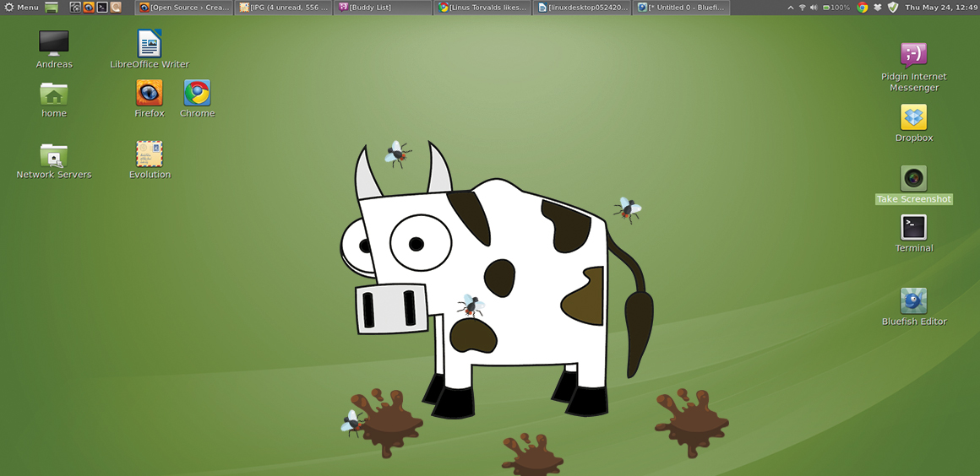Click the "Take Screenshot" highlighted label
The width and height of the screenshot is (980, 476).
[914, 199]
